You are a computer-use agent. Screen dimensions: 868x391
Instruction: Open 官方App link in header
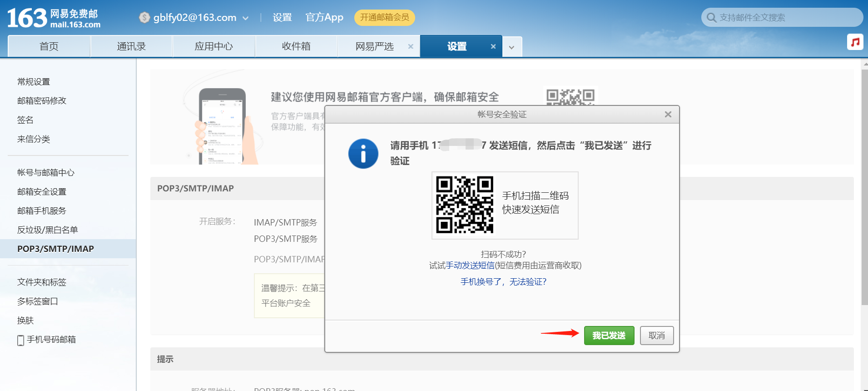pyautogui.click(x=324, y=17)
